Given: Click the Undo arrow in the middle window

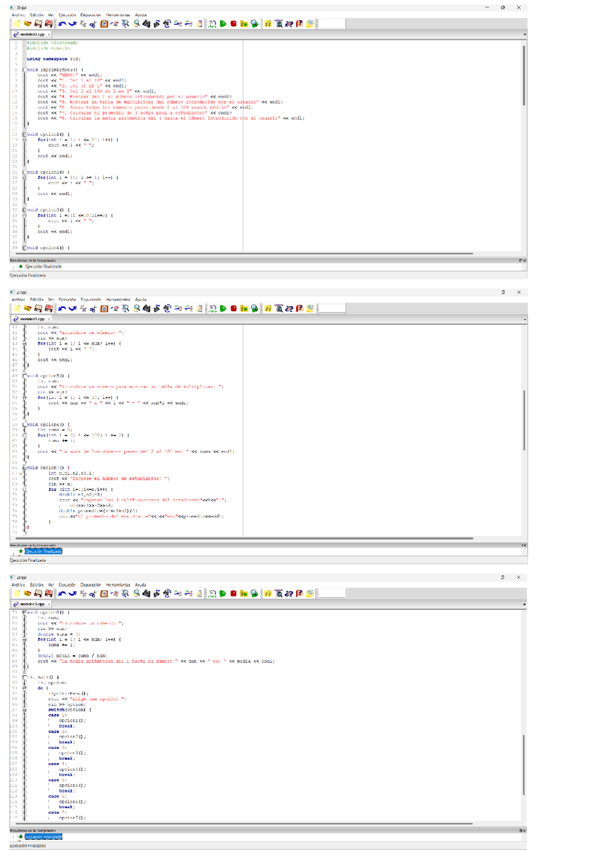Looking at the screenshot, I should 62,308.
